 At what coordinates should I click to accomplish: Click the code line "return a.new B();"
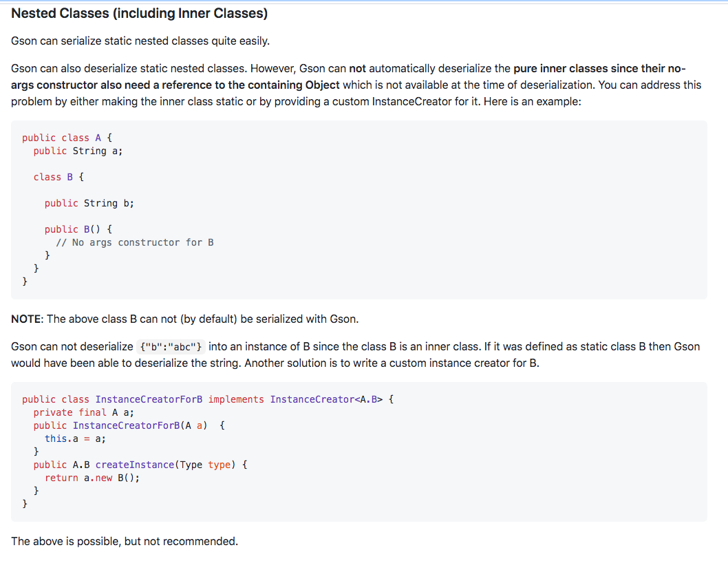[92, 478]
